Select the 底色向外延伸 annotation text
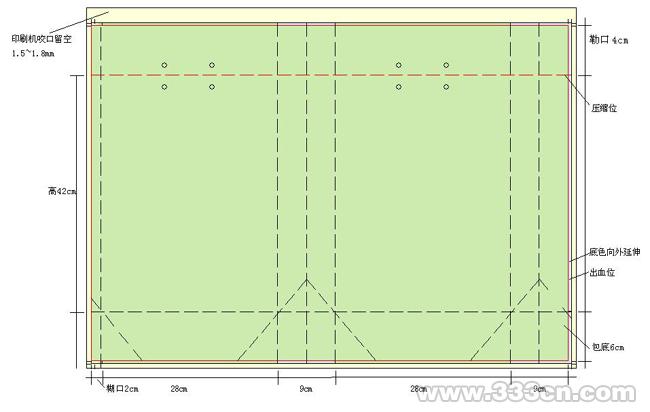Viewport: 650px width, 412px height. pyautogui.click(x=607, y=252)
